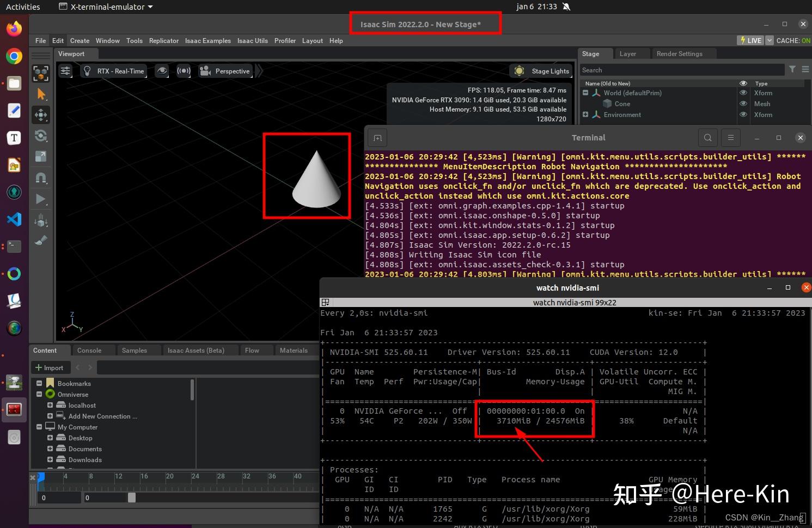812x528 pixels.
Task: Expand the Environment prim in the Stage tree
Action: tap(585, 114)
